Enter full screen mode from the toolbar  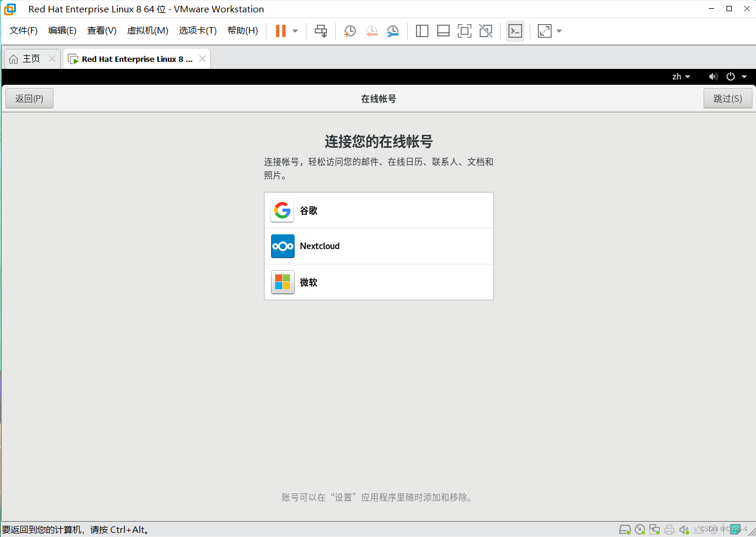(x=464, y=31)
